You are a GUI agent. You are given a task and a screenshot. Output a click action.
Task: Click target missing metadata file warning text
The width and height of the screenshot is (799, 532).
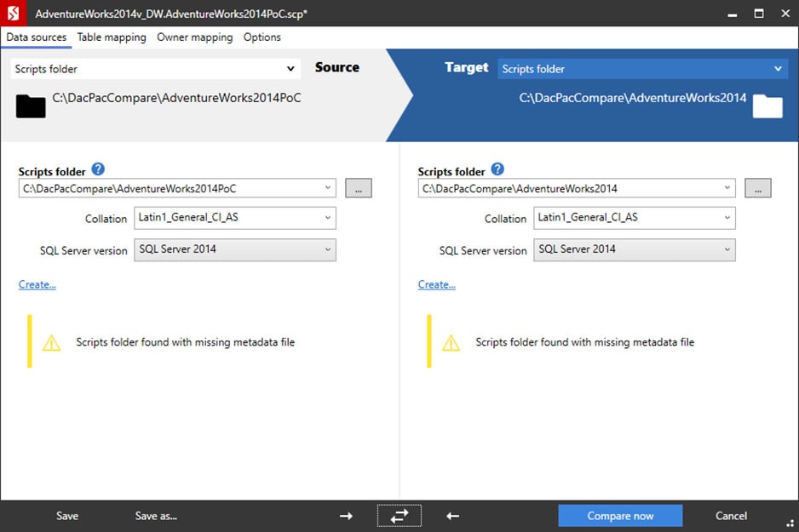point(585,342)
